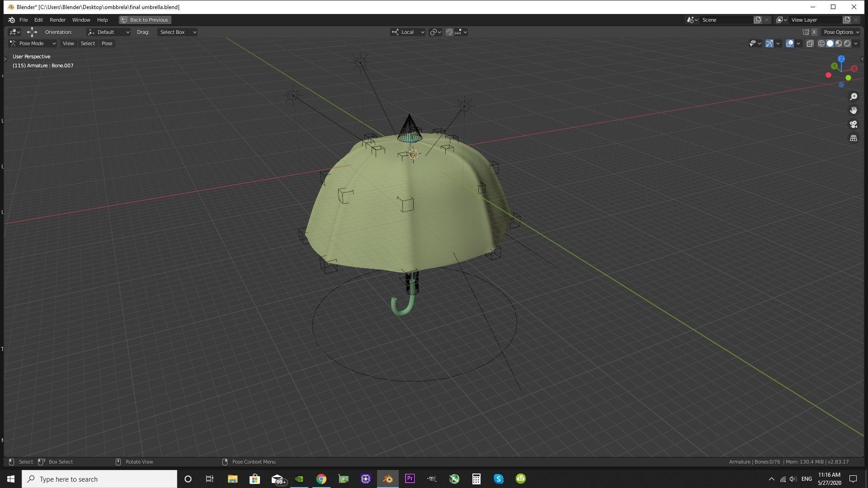The height and width of the screenshot is (488, 868).
Task: Click the Blender taskbar icon
Action: (x=388, y=479)
